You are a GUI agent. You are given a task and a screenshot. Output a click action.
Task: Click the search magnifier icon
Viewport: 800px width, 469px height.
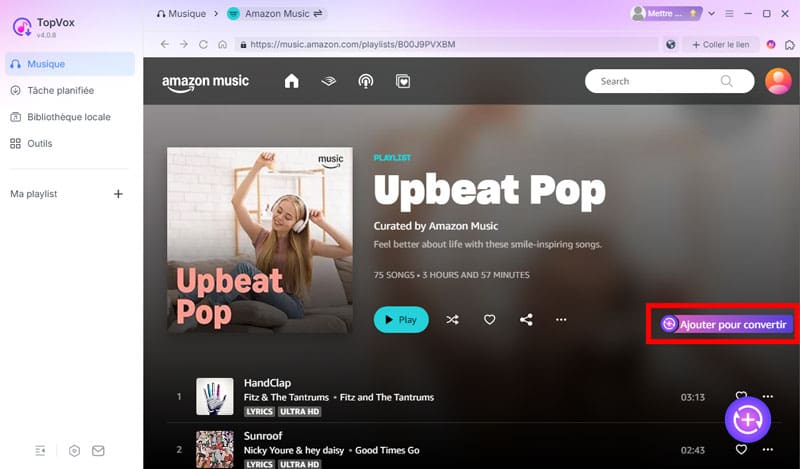(727, 81)
